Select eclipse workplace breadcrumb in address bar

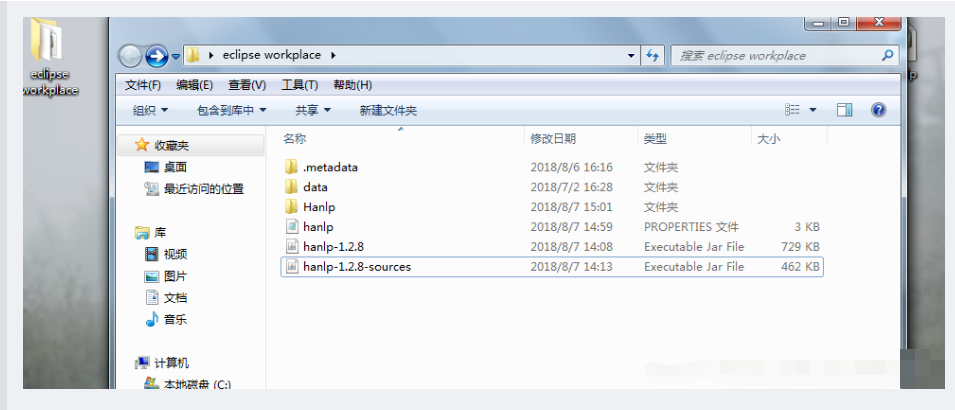tap(272, 55)
